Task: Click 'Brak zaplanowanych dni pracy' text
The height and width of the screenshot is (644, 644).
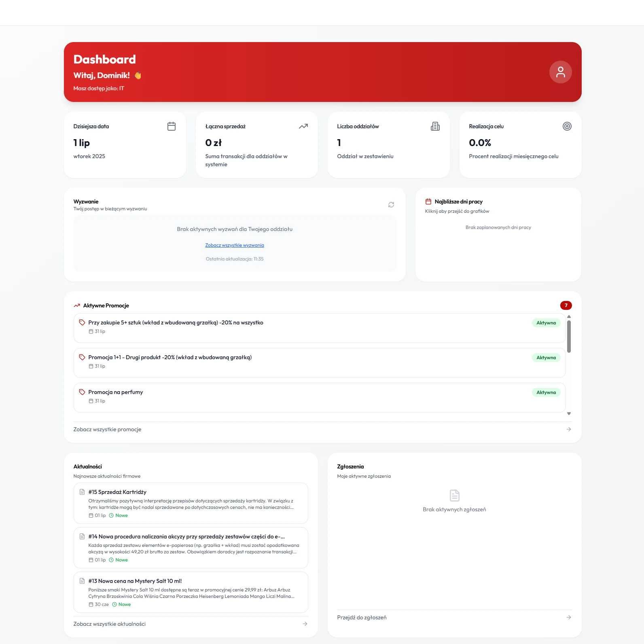Action: [x=498, y=227]
